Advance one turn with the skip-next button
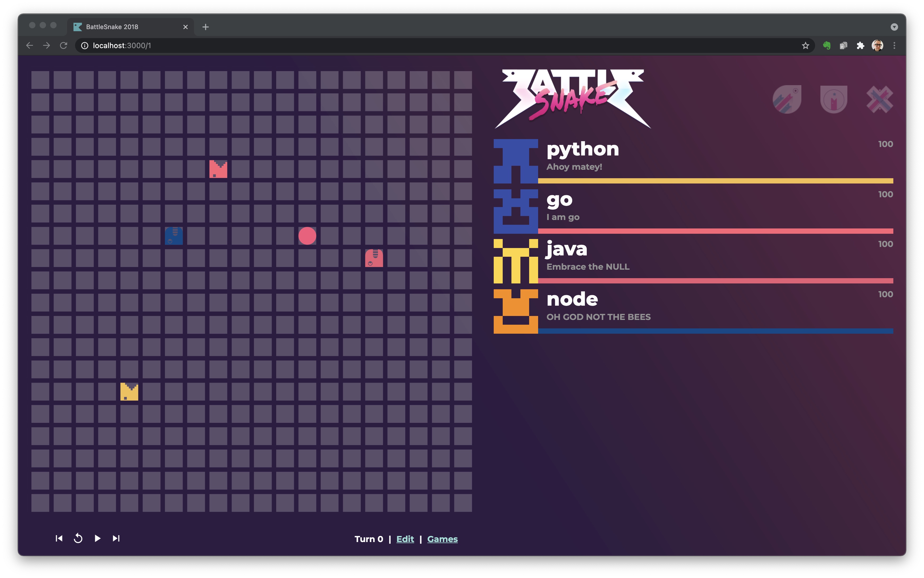924x578 pixels. 116,538
